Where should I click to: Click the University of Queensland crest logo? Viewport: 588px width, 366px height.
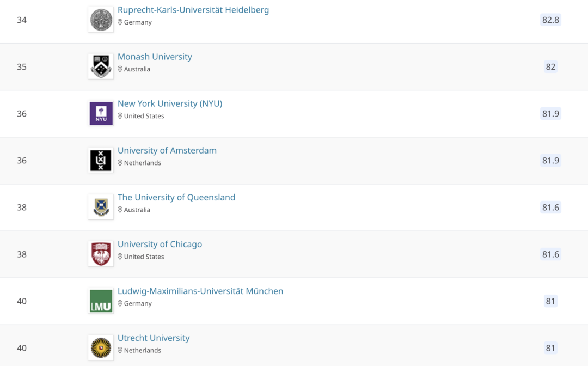(101, 207)
